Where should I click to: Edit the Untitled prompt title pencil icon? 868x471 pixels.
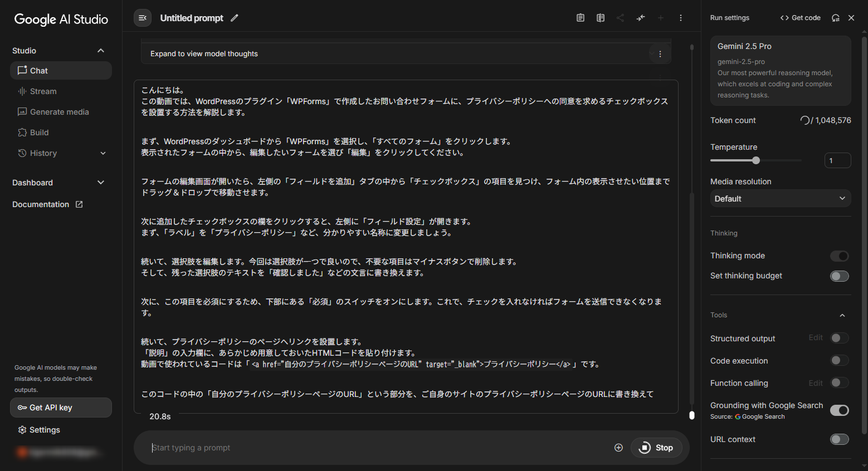click(x=235, y=18)
